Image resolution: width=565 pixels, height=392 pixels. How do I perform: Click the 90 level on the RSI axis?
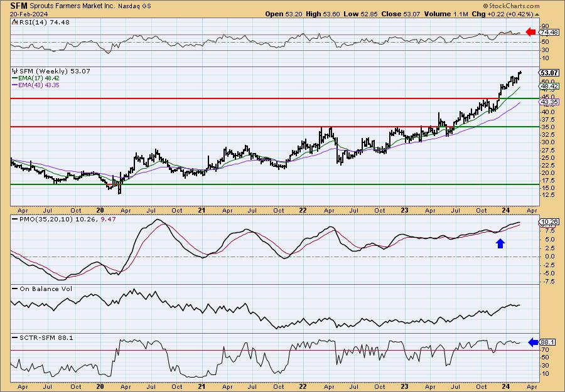click(545, 26)
